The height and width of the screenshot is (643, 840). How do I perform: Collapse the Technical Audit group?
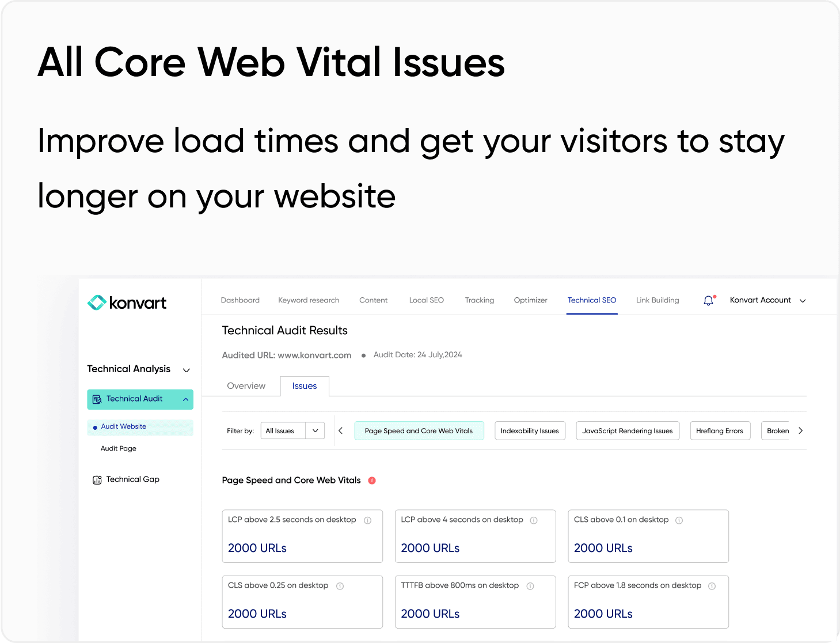point(185,399)
